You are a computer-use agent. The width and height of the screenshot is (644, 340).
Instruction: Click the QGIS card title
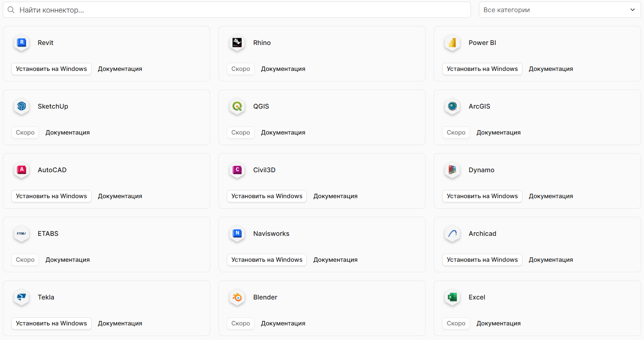coord(261,106)
